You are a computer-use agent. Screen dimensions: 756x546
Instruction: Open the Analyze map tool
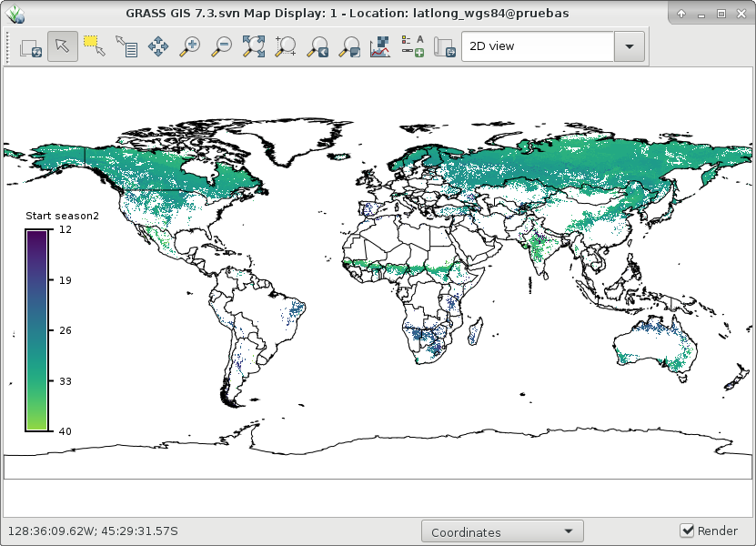coord(381,47)
